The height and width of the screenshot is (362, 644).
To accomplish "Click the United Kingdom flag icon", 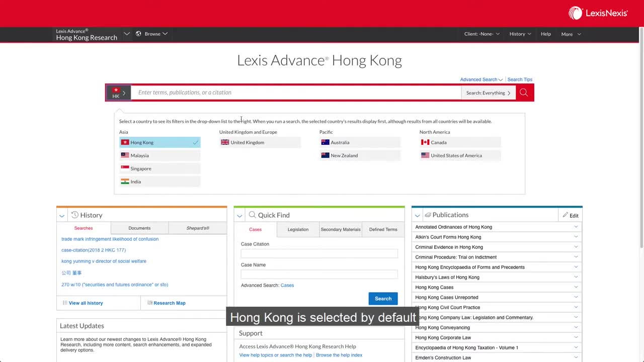I will click(x=225, y=142).
